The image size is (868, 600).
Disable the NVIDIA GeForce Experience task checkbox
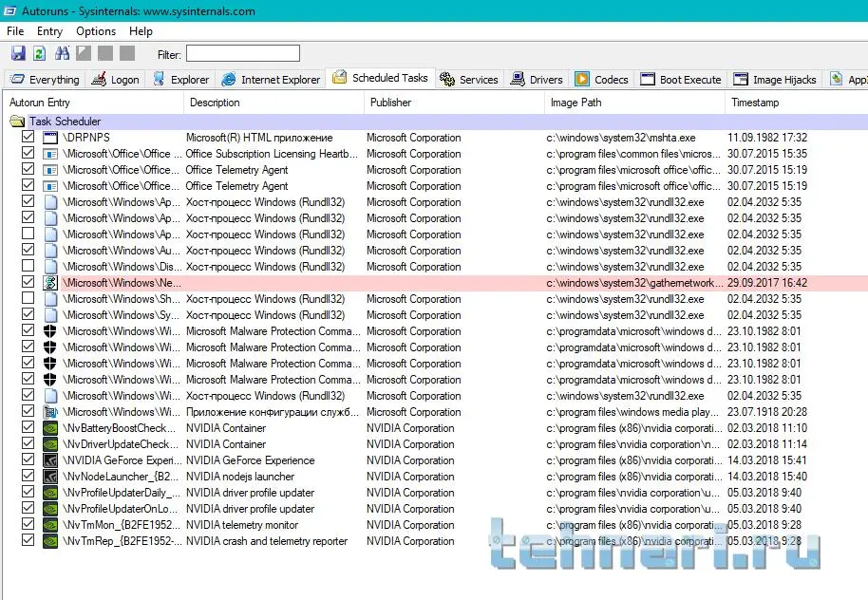[x=28, y=459]
